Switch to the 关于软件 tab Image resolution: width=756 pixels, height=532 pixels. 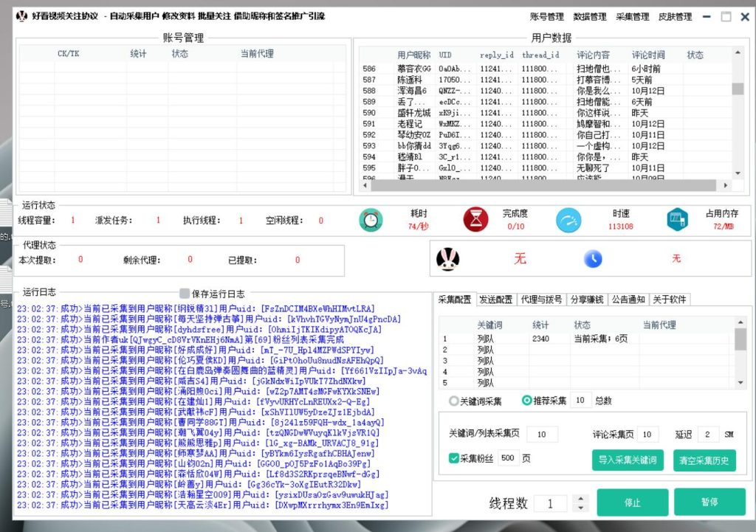670,300
